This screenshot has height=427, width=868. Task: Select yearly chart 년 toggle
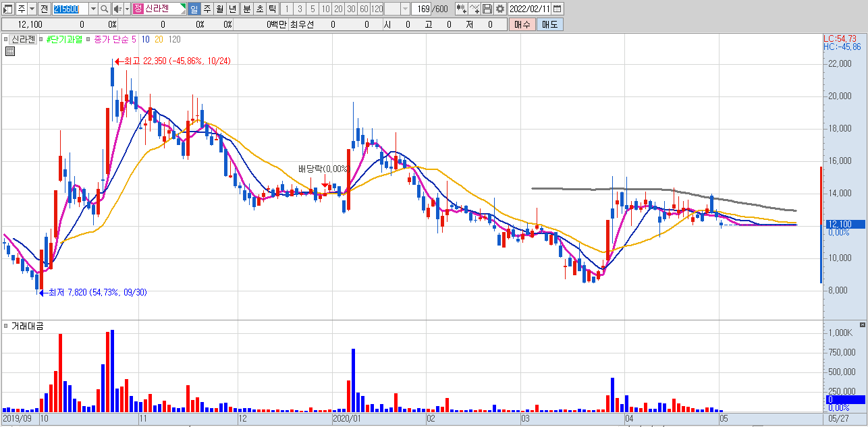tap(233, 9)
